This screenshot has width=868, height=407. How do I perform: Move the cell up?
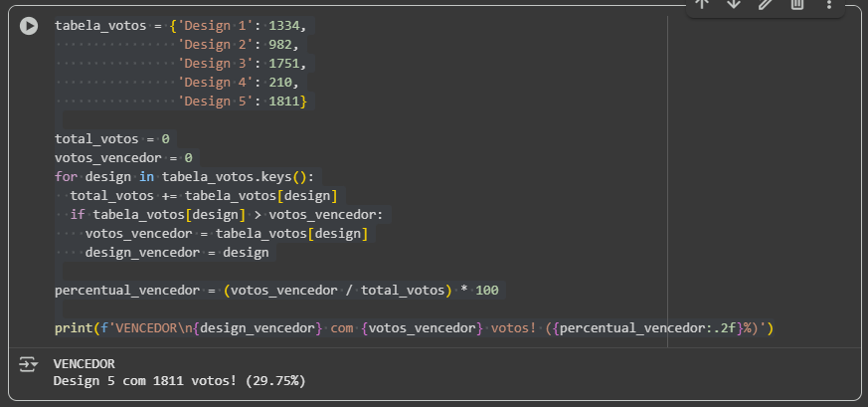point(702,4)
